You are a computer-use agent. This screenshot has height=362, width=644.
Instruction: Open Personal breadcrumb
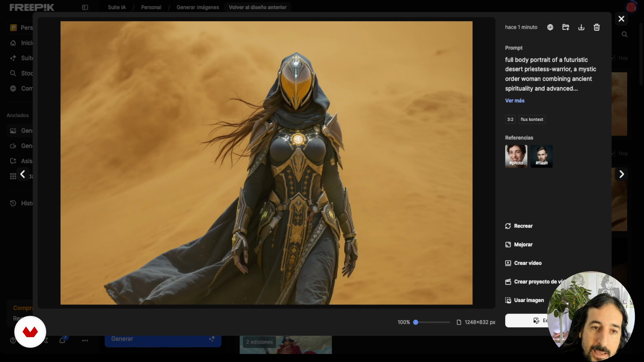[x=151, y=7]
